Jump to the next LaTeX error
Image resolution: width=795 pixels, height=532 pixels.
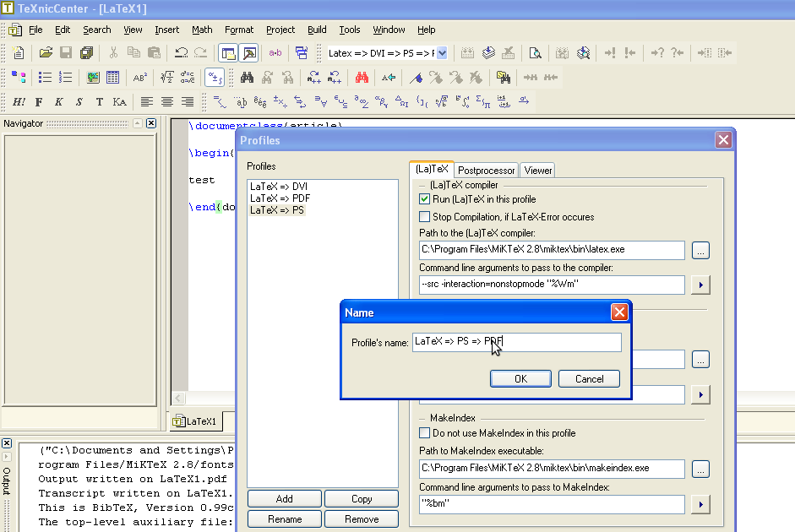(612, 53)
